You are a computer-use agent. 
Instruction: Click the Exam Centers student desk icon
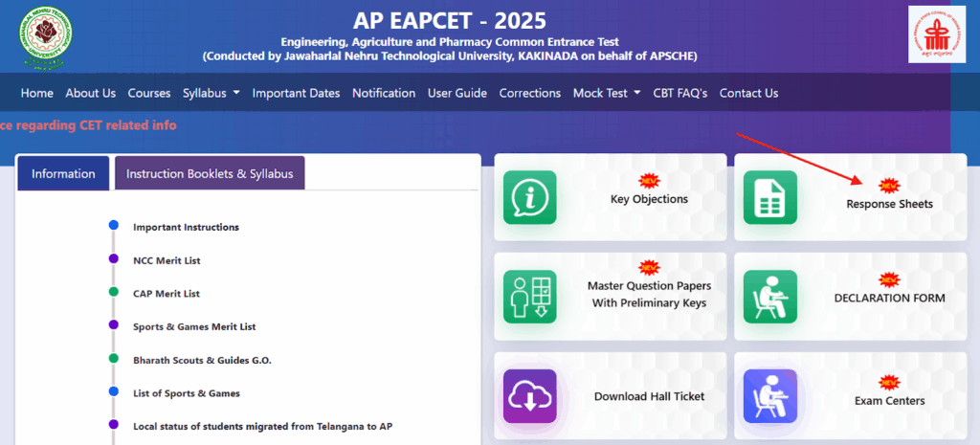pyautogui.click(x=770, y=396)
